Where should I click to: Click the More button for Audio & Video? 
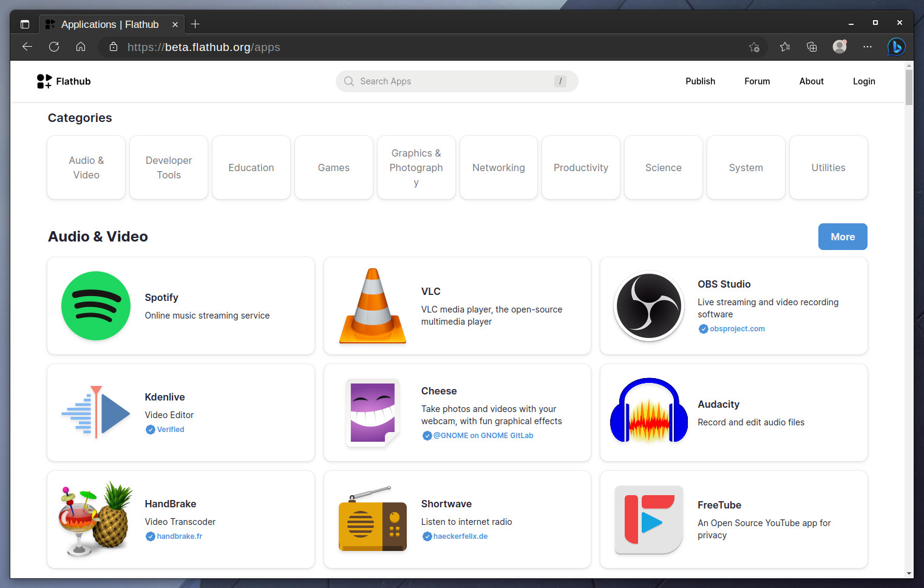(843, 237)
